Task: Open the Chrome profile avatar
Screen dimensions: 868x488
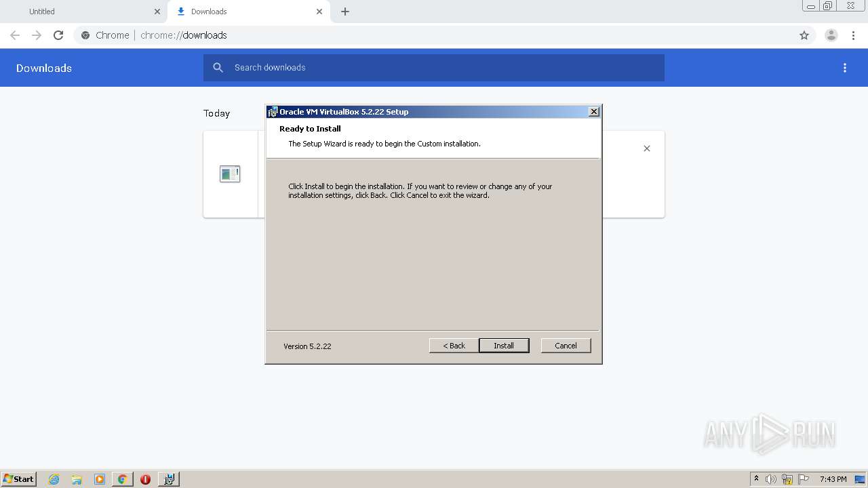Action: click(831, 35)
